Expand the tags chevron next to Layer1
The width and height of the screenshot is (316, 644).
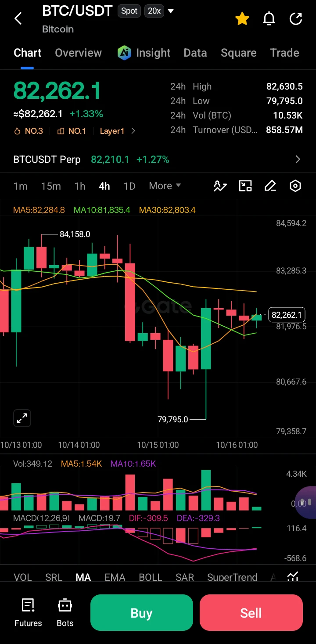[133, 131]
